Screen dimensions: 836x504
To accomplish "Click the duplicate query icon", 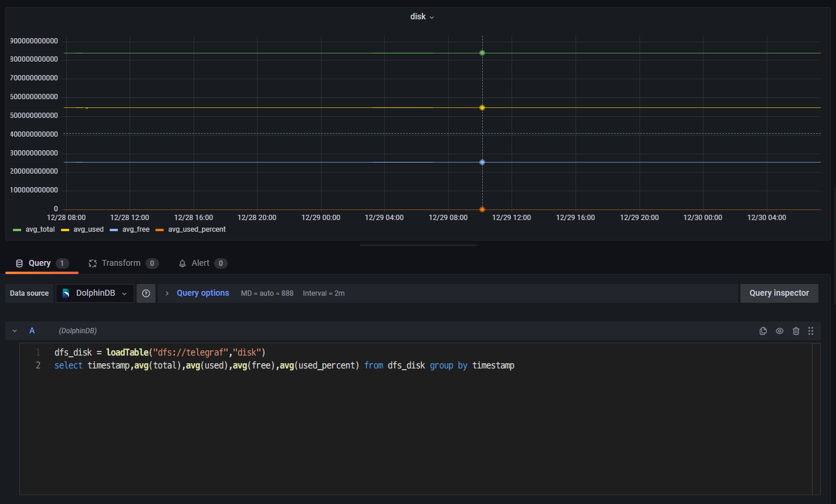I will 763,331.
